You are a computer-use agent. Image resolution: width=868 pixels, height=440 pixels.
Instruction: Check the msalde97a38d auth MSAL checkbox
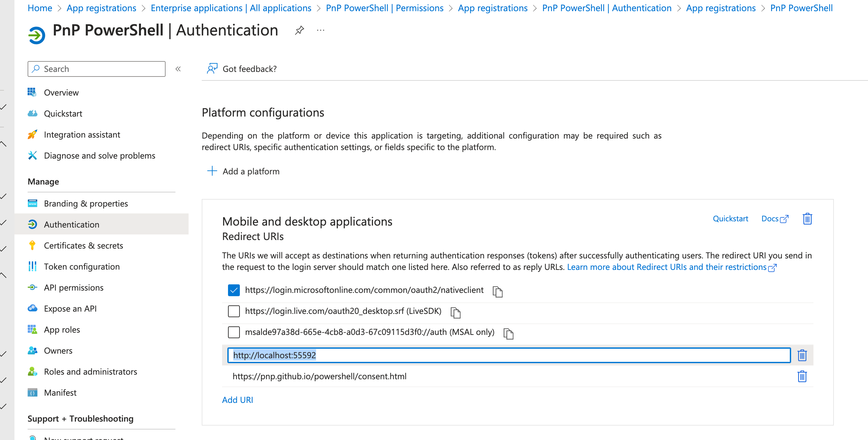pos(234,332)
